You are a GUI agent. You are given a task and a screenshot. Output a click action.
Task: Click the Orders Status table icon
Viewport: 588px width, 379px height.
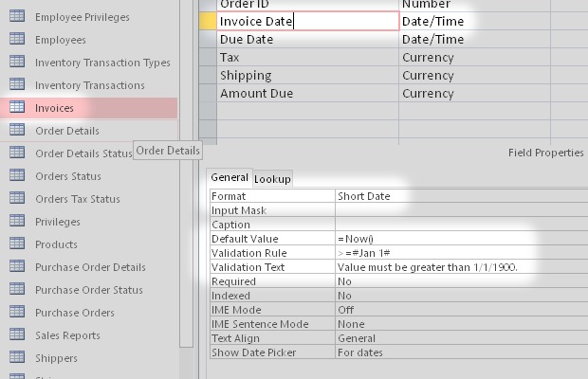tap(17, 176)
